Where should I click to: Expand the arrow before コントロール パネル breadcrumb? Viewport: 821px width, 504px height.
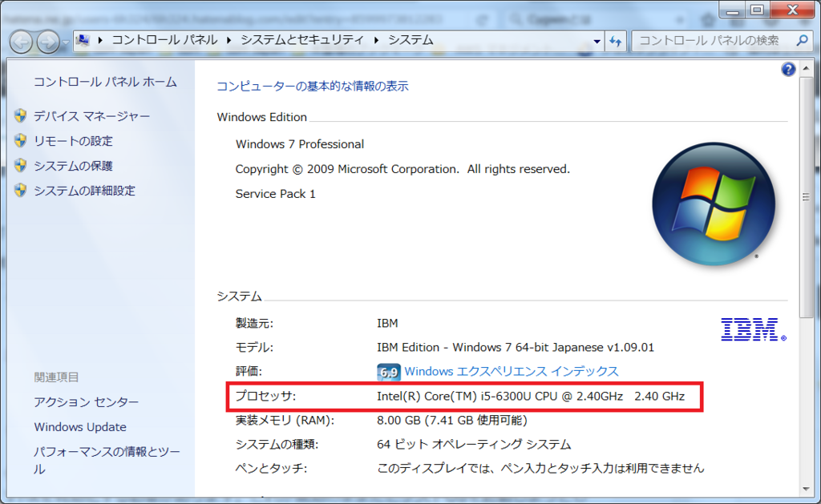pyautogui.click(x=100, y=40)
